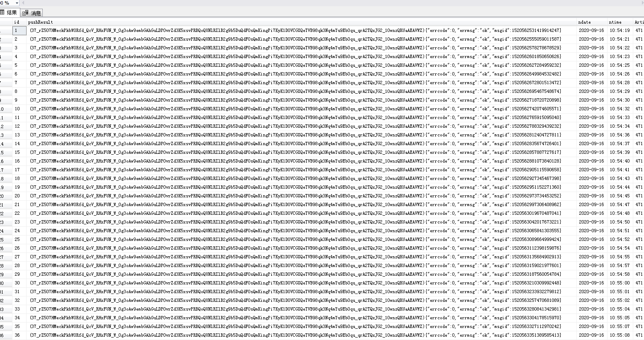Viewport: 644px width, 340px height.
Task: Select the ndate column header
Action: (x=592, y=22)
